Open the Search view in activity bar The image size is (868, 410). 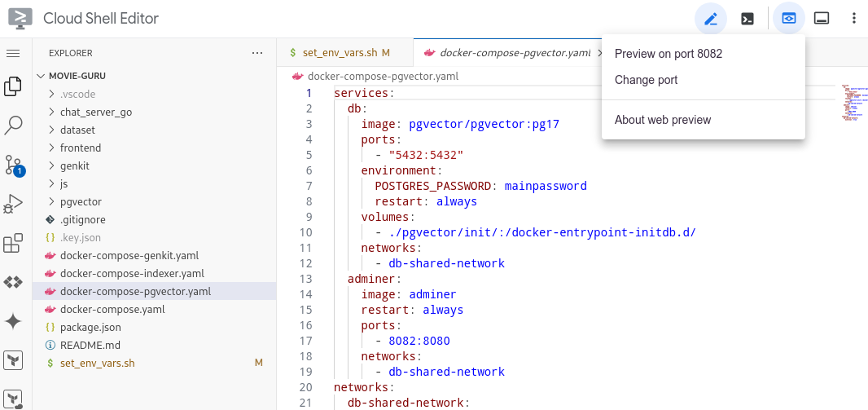click(x=13, y=126)
